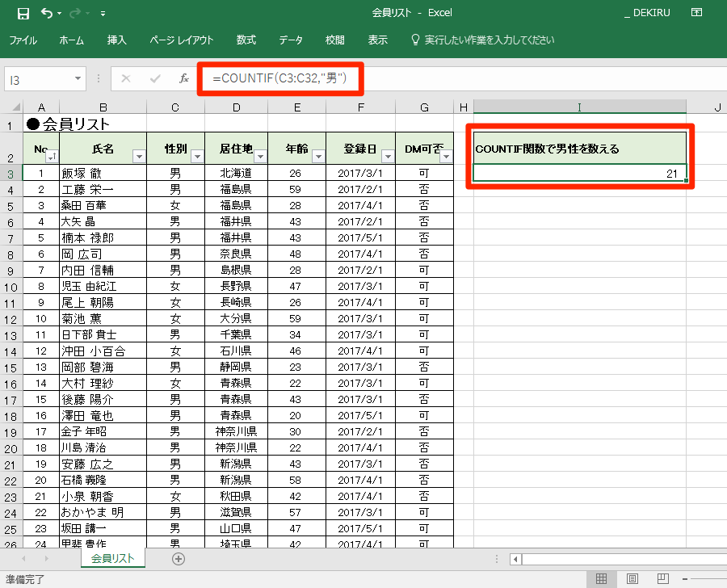Viewport: 727px width, 588px height.
Task: Switch to Normal view icon
Action: [601, 578]
